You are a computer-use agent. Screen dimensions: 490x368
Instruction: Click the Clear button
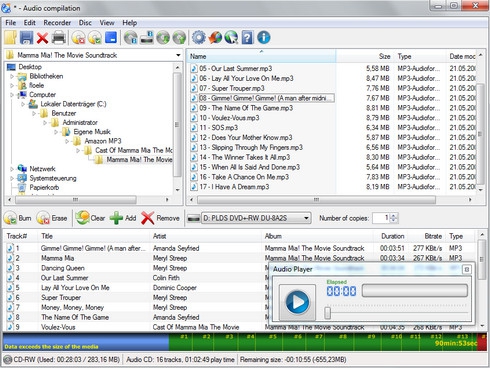[90, 218]
